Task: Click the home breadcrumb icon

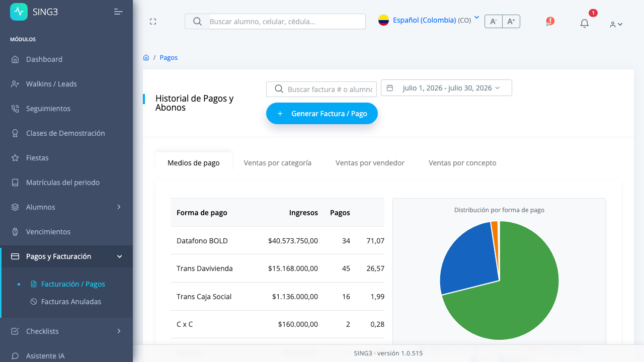Action: pyautogui.click(x=146, y=57)
